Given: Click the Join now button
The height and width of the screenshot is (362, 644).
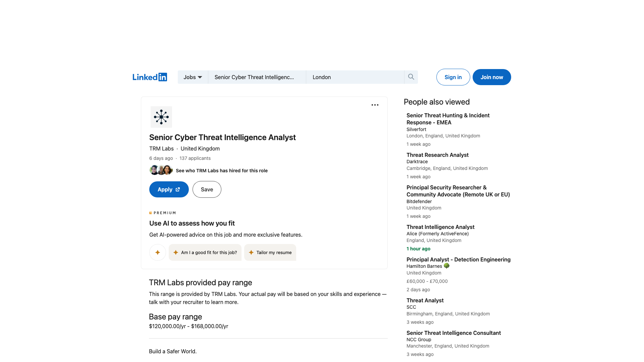Looking at the screenshot, I should pyautogui.click(x=492, y=77).
